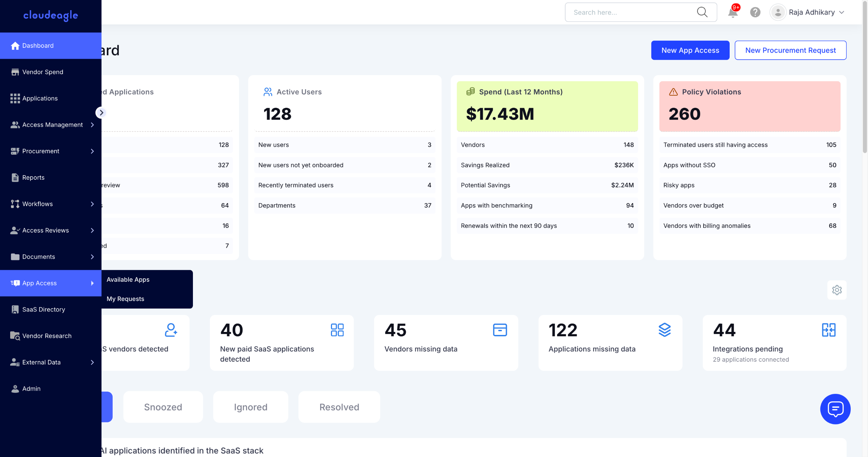Open the settings gear icon
Image resolution: width=868 pixels, height=457 pixels.
(837, 290)
